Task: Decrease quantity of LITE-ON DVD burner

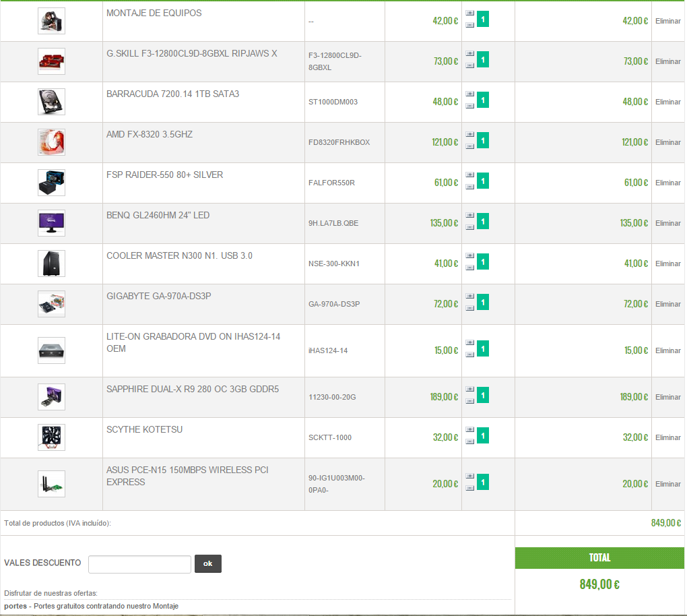Action: [x=469, y=354]
